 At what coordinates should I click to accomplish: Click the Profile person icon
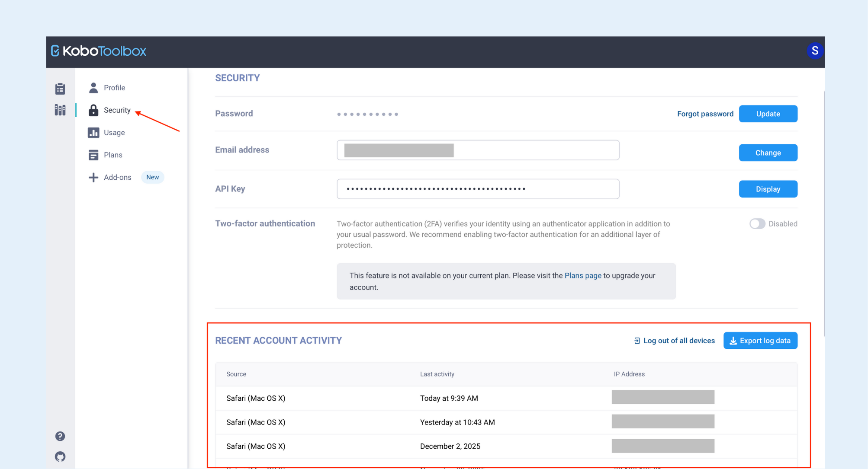point(93,88)
